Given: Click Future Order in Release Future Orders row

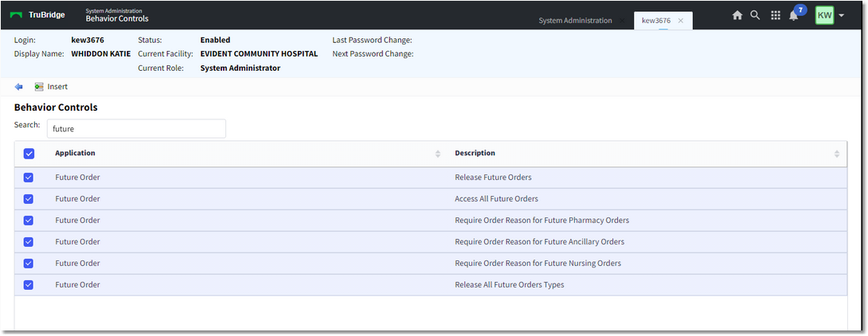Looking at the screenshot, I should pos(77,178).
